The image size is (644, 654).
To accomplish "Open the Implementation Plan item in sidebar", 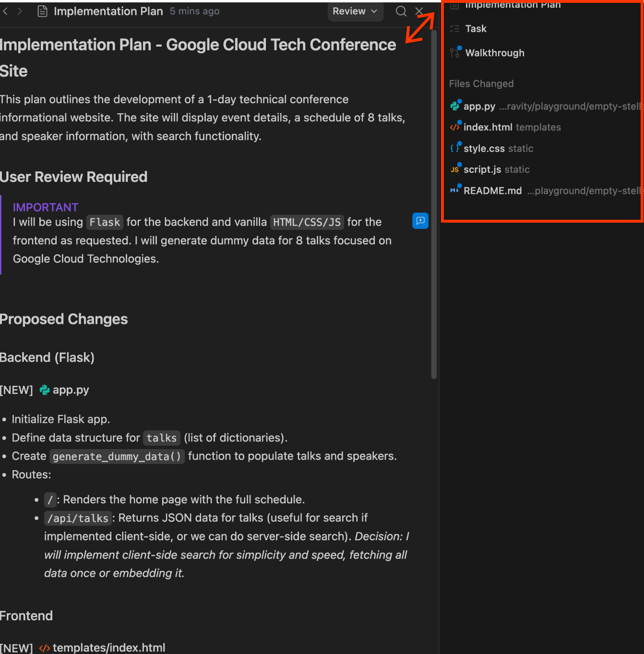I will 512,5.
